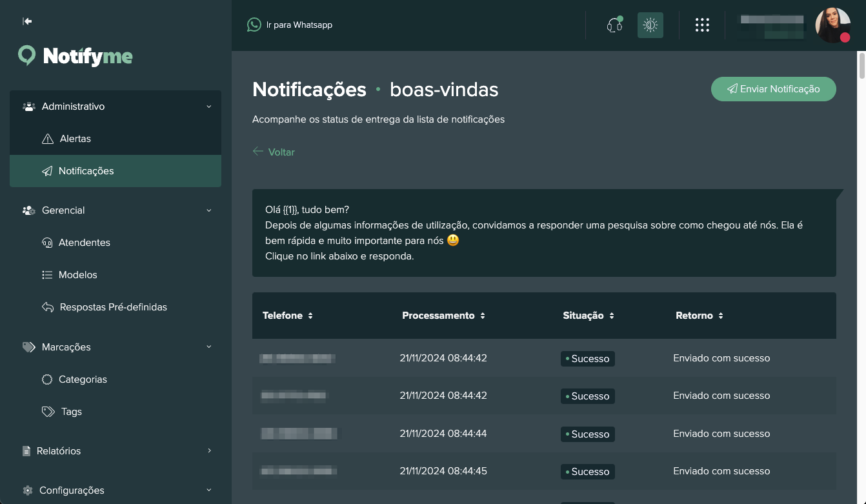The height and width of the screenshot is (504, 866).
Task: Collapse the sidebar with the arrow icon
Action: (27, 21)
